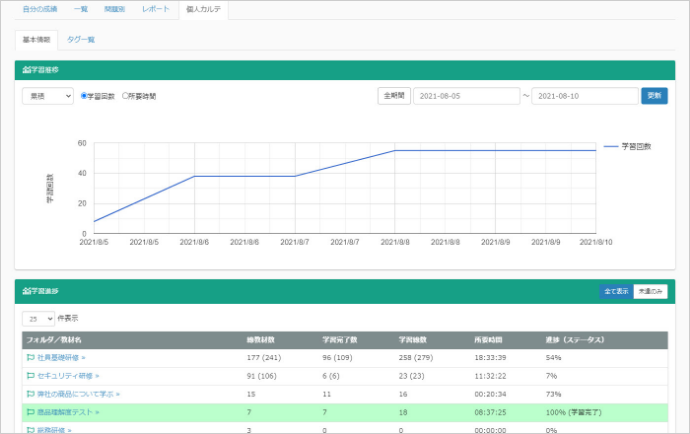
Task: Toggle the 未達のみ filter
Action: coord(650,291)
